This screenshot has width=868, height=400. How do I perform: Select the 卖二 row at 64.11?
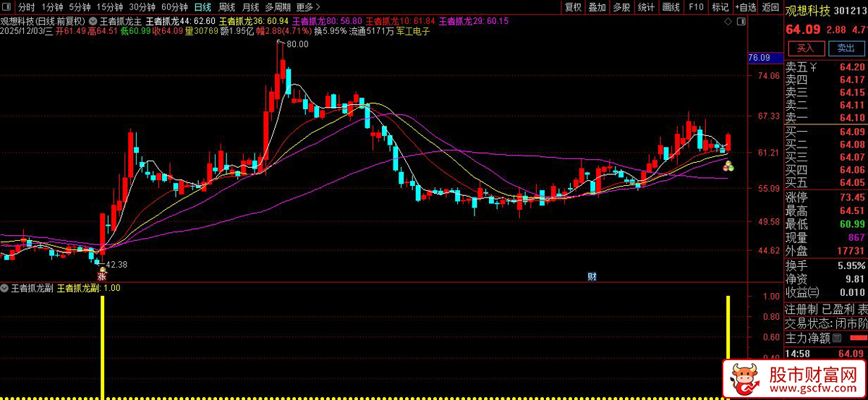click(x=826, y=105)
